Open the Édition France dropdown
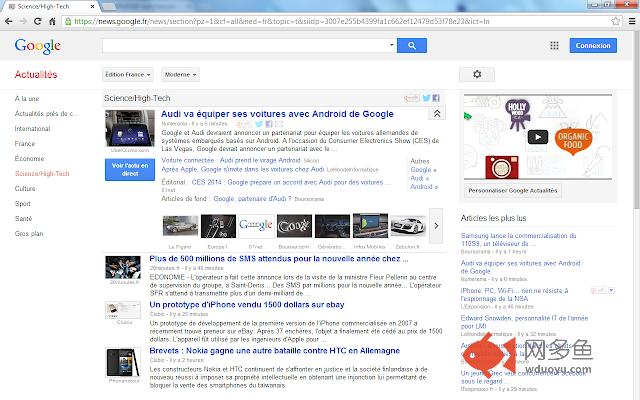Image resolution: width=640 pixels, height=400 pixels. 128,75
